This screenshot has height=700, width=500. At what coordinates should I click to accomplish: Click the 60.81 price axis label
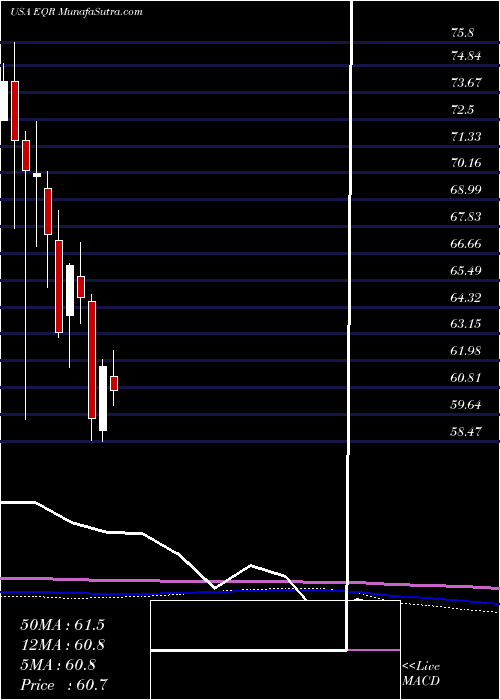coord(466,378)
